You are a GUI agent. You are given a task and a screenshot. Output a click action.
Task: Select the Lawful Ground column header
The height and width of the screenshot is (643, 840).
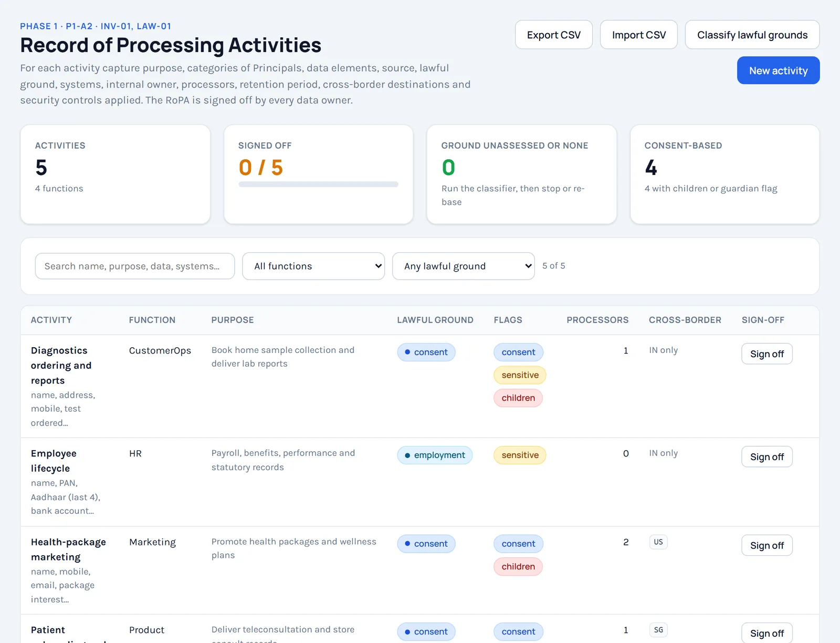point(435,320)
